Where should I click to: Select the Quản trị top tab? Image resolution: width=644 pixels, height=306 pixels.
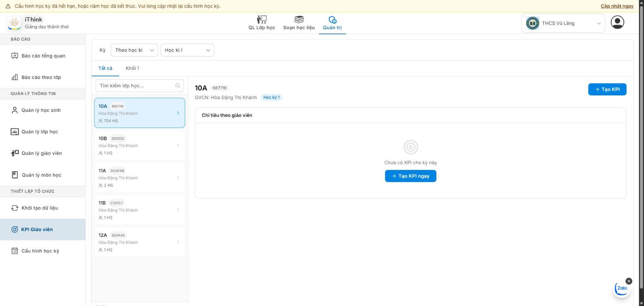click(x=332, y=23)
